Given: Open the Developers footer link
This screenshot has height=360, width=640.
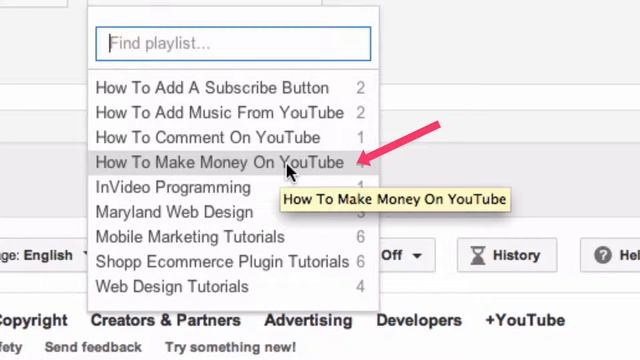Looking at the screenshot, I should [x=419, y=320].
